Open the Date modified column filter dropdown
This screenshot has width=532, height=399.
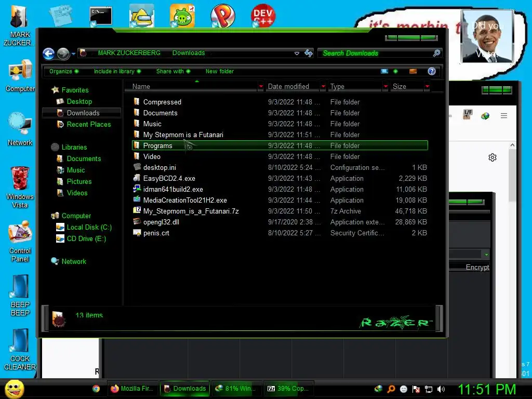[323, 87]
